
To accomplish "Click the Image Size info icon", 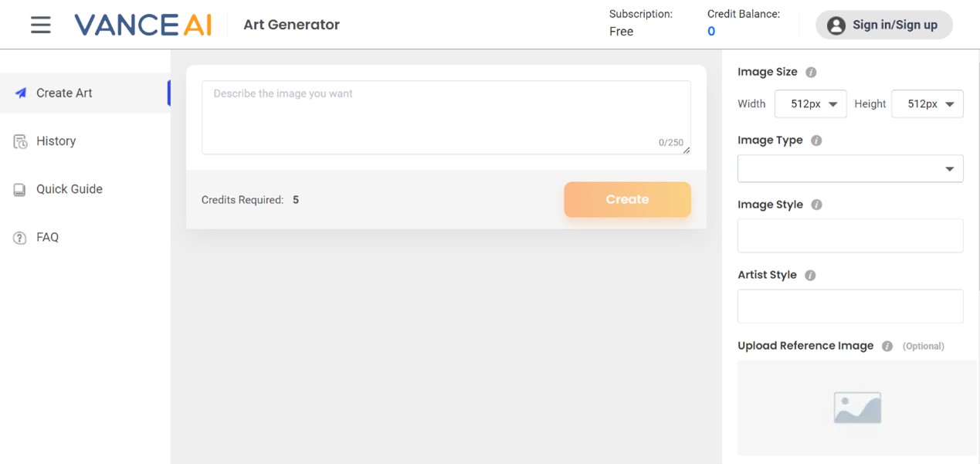I will 811,71.
